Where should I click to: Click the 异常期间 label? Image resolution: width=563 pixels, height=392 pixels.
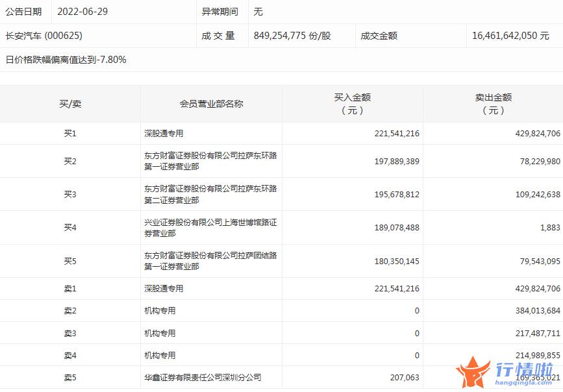coord(219,12)
